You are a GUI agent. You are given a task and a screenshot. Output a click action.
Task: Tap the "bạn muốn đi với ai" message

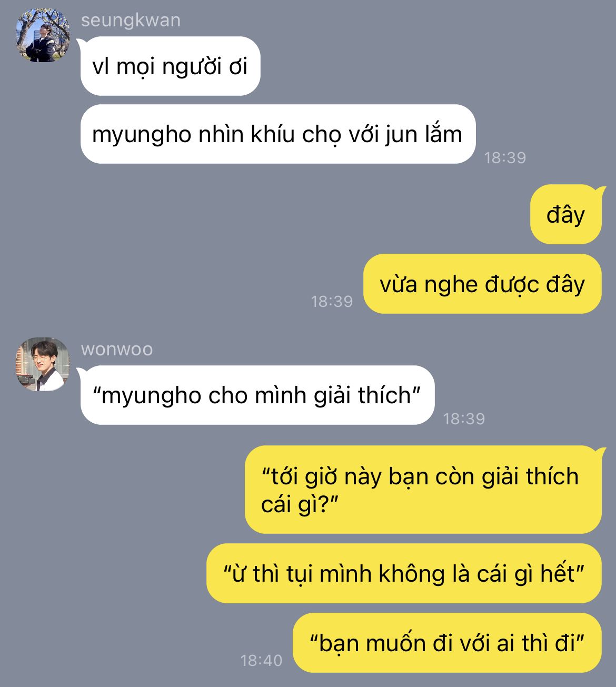coord(447,643)
